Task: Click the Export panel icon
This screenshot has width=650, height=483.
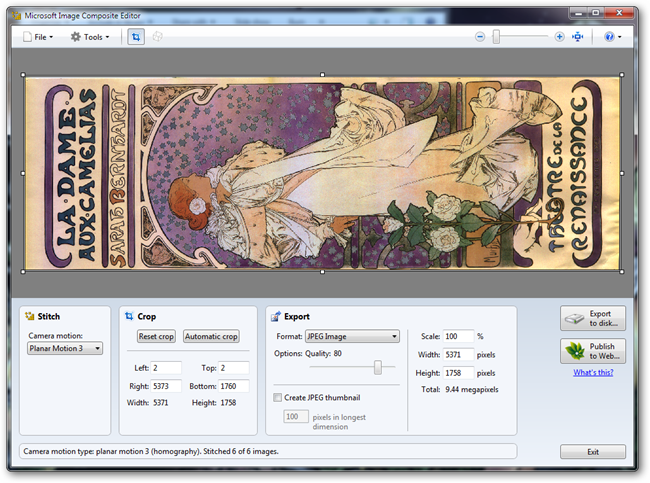Action: (276, 317)
